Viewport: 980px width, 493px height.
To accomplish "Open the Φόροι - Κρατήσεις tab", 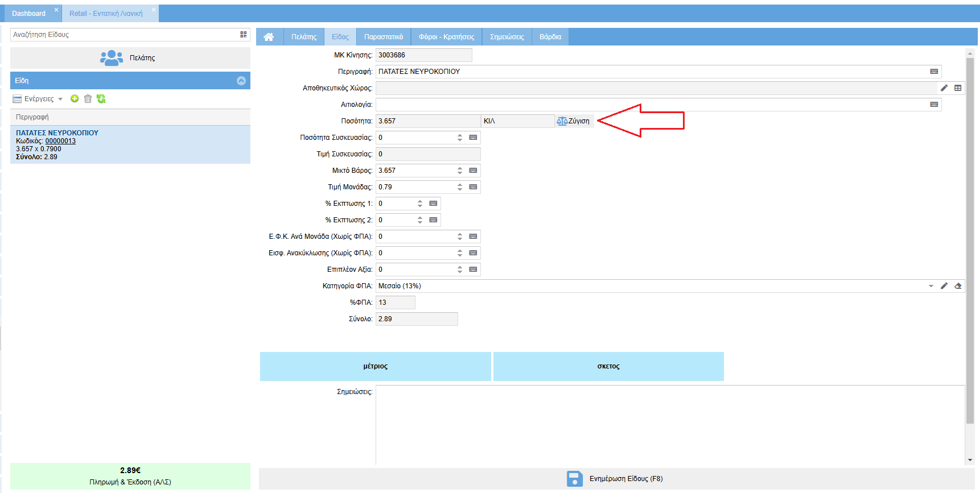I will pos(446,37).
